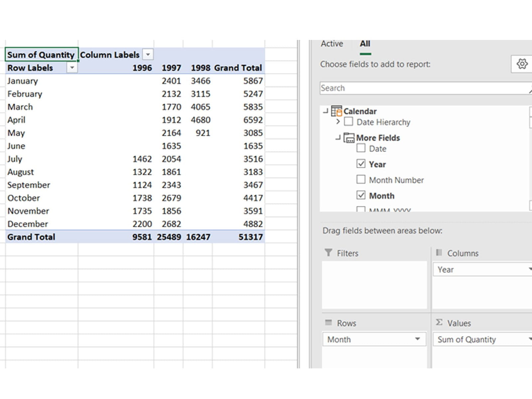Open the Row Labels filter dropdown
The image size is (532, 399).
click(72, 68)
